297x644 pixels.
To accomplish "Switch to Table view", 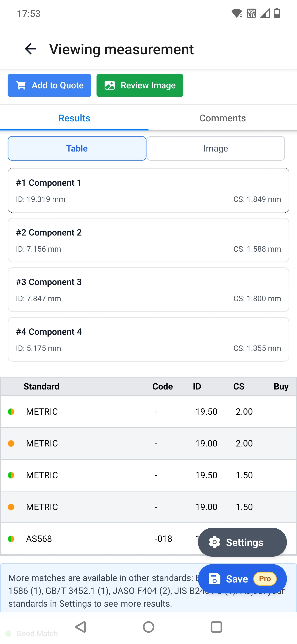I will (77, 148).
